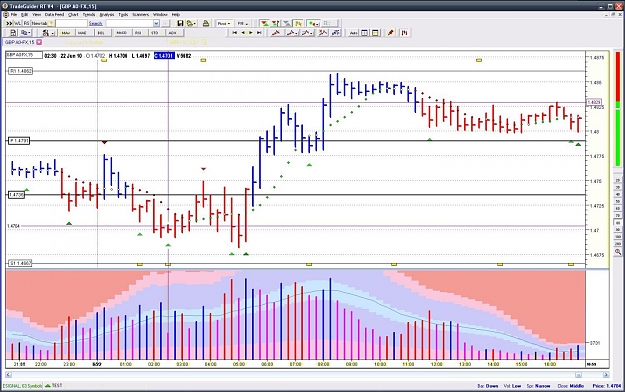Select the 200 bar spacing button
This screenshot has width=625, height=392.
point(618,244)
